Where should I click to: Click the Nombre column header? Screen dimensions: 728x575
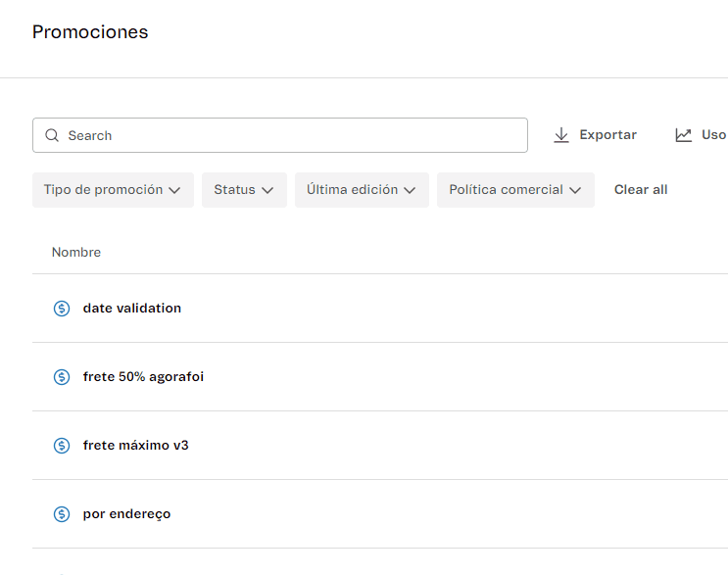pos(76,253)
